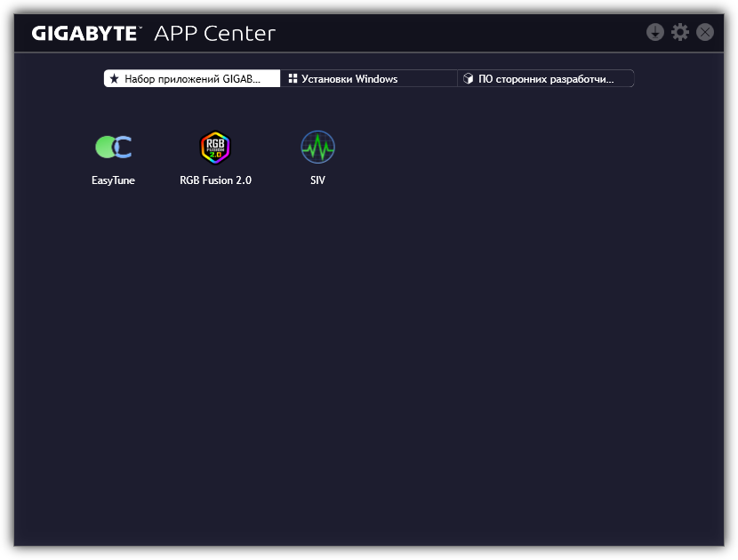The height and width of the screenshot is (560, 738).
Task: Click the Windows grid icon on the second tab
Action: point(293,79)
